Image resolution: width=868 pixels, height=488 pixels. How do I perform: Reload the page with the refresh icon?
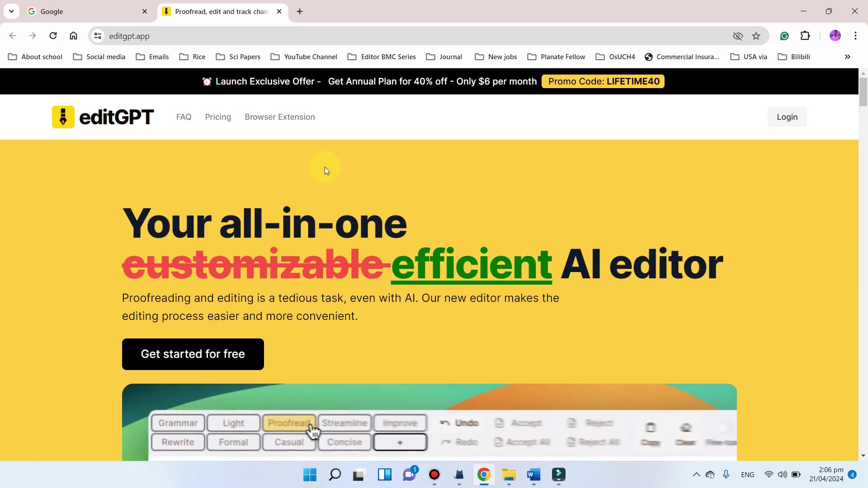click(53, 36)
